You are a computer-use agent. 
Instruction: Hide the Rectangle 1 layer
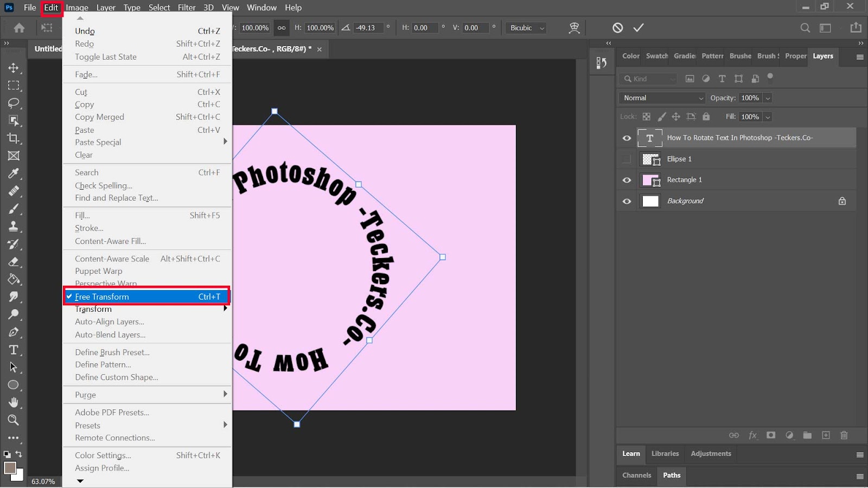(x=627, y=180)
